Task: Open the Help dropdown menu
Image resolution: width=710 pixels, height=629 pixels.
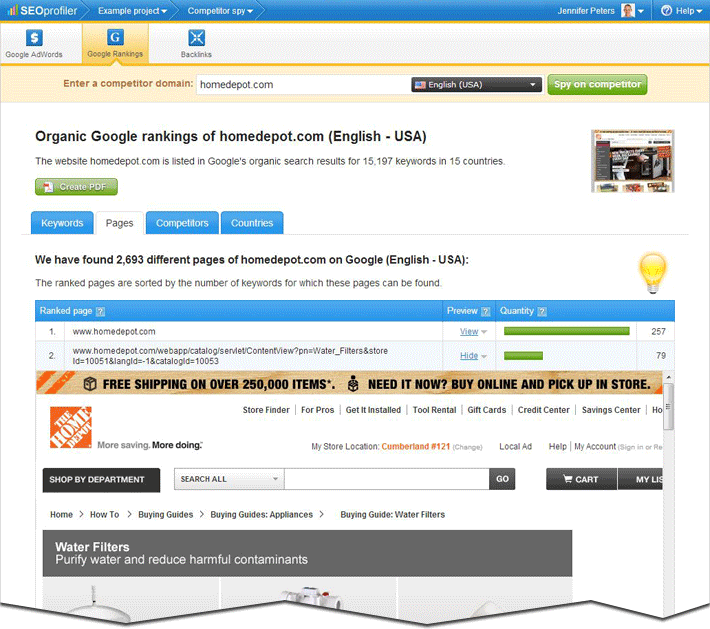Action: (x=681, y=11)
